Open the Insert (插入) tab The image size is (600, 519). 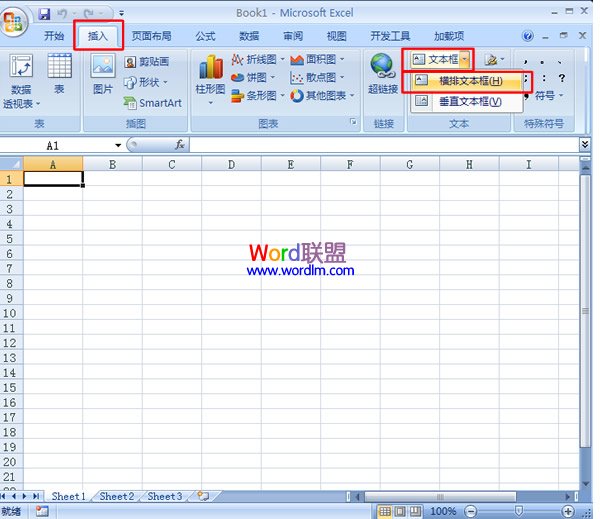[x=98, y=36]
